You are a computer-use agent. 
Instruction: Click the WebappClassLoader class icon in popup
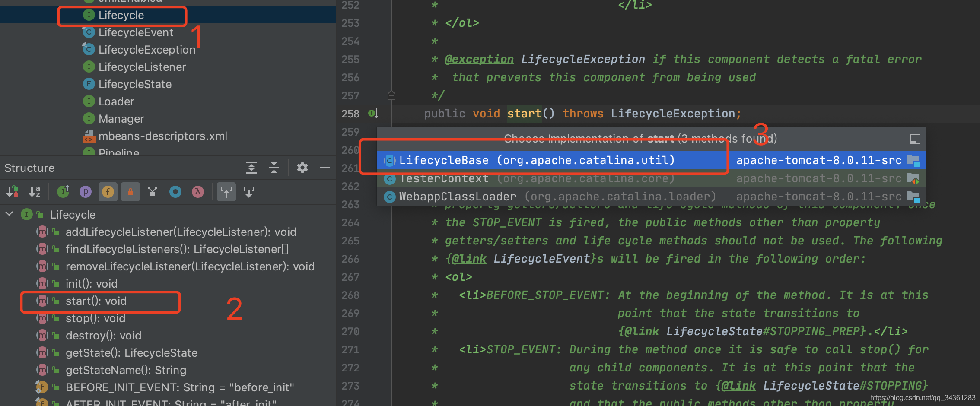click(390, 197)
